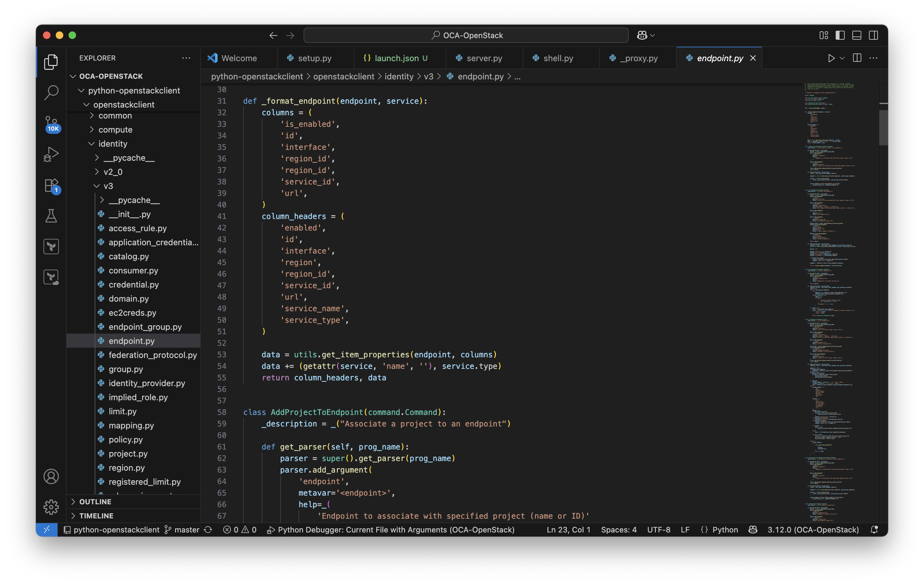The height and width of the screenshot is (584, 924).
Task: Expand the OUTLINE section
Action: click(95, 501)
